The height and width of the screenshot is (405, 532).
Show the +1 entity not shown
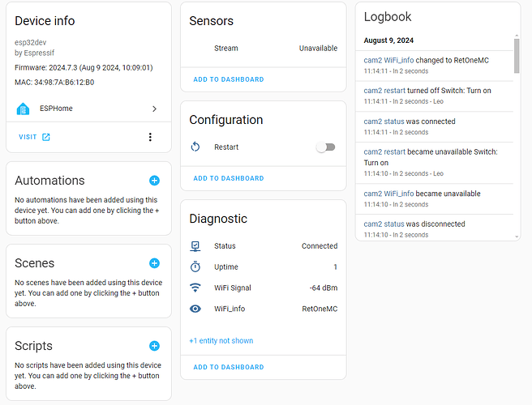coord(221,341)
